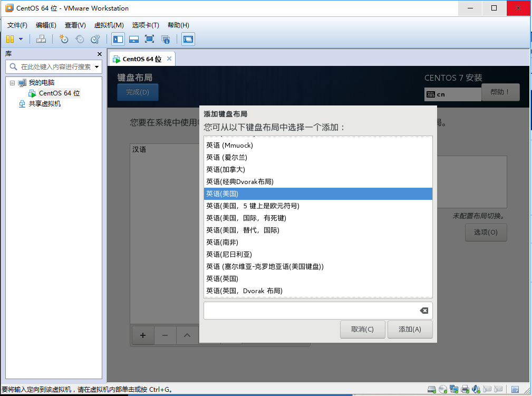Take a snapshot of the virtual machine
Screen dimensions: 532x396
[63, 39]
